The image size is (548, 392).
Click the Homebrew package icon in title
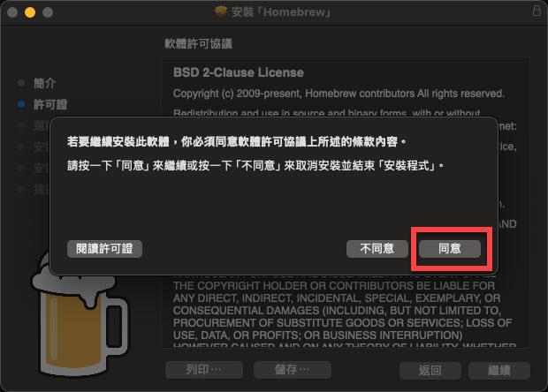221,11
